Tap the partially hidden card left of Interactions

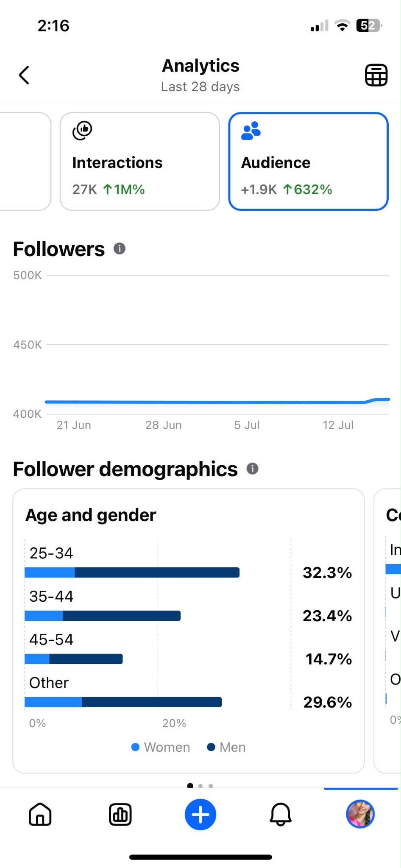25,162
